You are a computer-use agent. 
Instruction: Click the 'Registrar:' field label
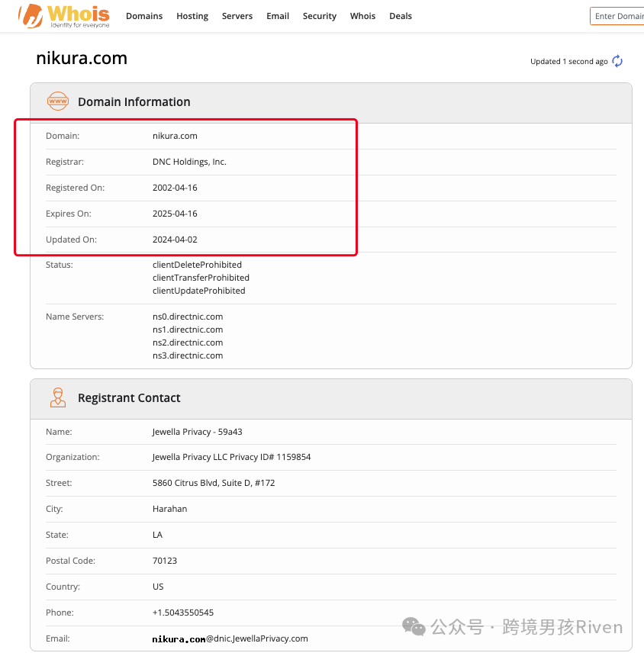pyautogui.click(x=65, y=162)
